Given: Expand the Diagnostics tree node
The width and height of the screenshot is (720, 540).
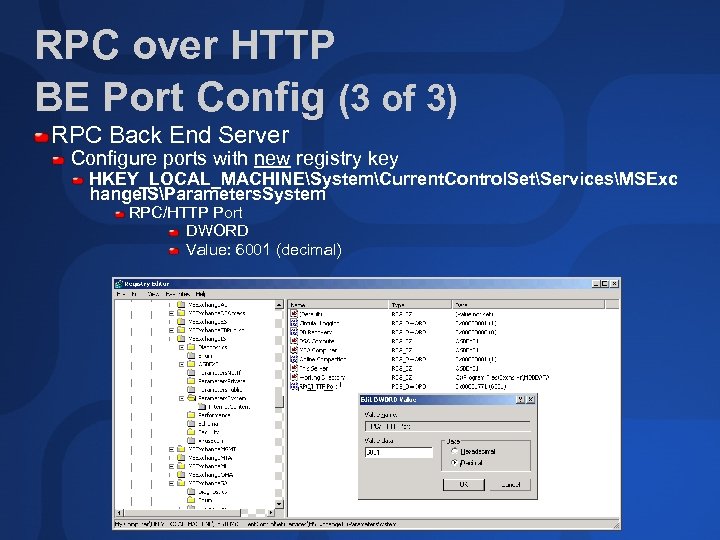Looking at the screenshot, I should point(181,348).
